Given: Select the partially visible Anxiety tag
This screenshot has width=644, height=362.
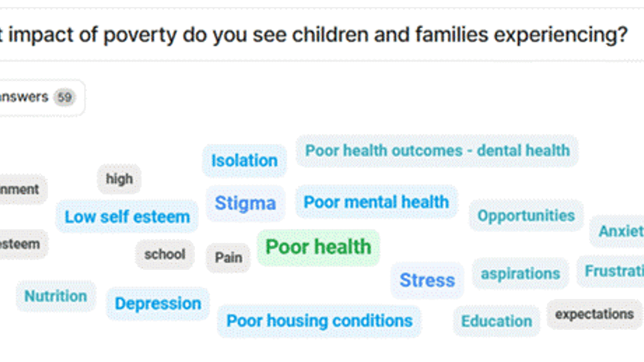Looking at the screenshot, I should (x=617, y=231).
